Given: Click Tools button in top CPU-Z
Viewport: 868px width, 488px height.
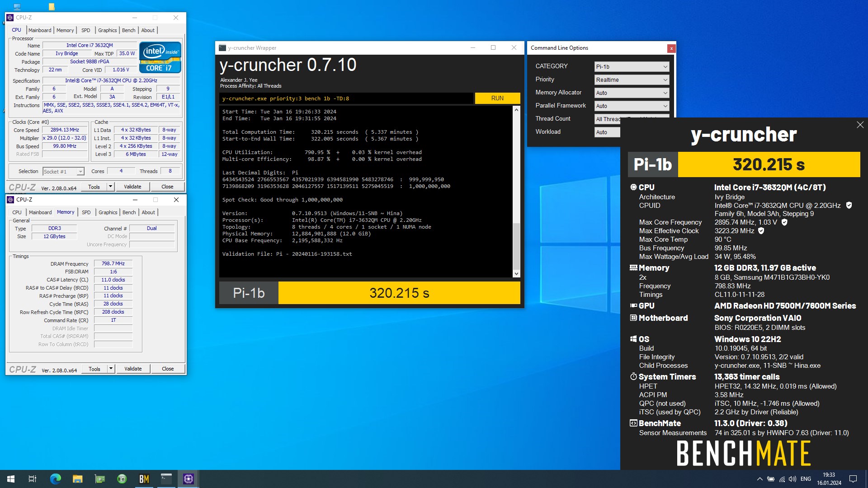Looking at the screenshot, I should coord(94,187).
